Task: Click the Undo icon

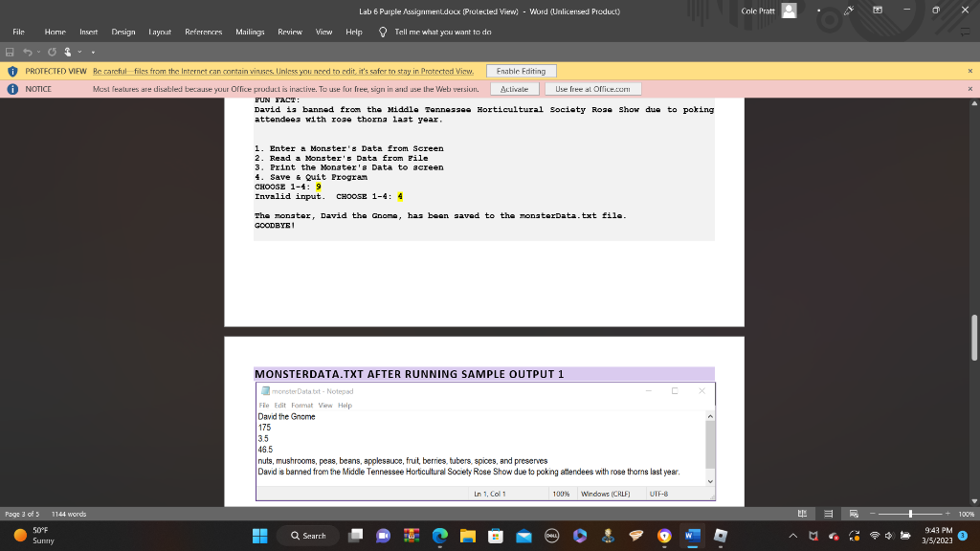Action: pos(27,52)
